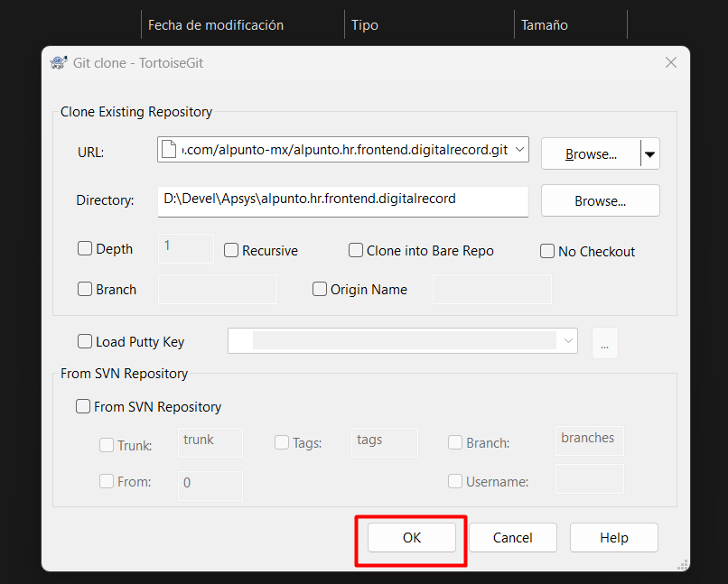Expand the Putty key dropdown list
Viewport: 728px width, 584px height.
[x=568, y=341]
